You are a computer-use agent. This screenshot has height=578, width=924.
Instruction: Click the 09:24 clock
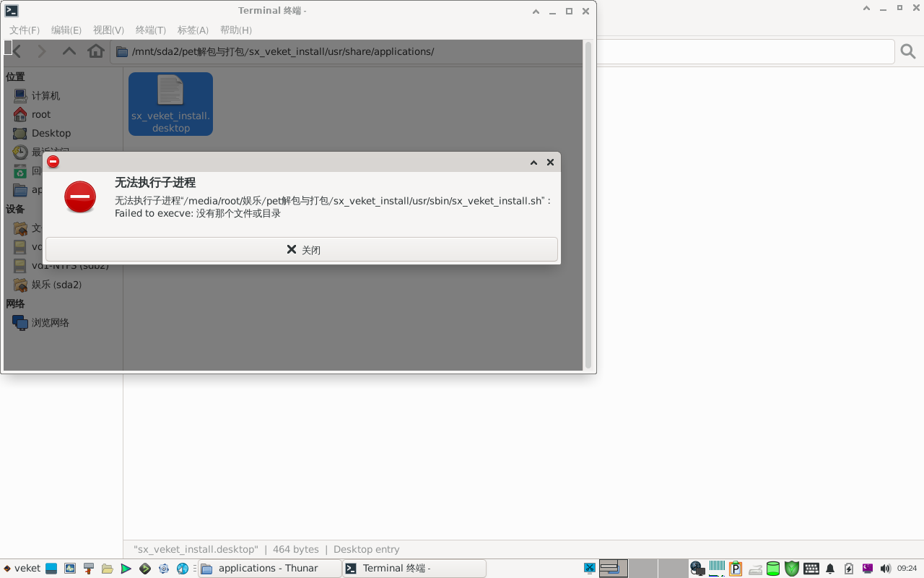[907, 569]
